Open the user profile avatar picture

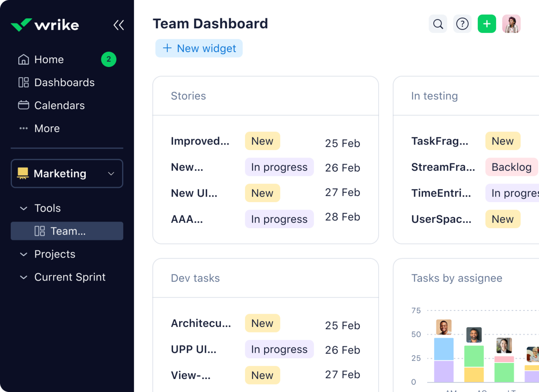[x=511, y=24]
